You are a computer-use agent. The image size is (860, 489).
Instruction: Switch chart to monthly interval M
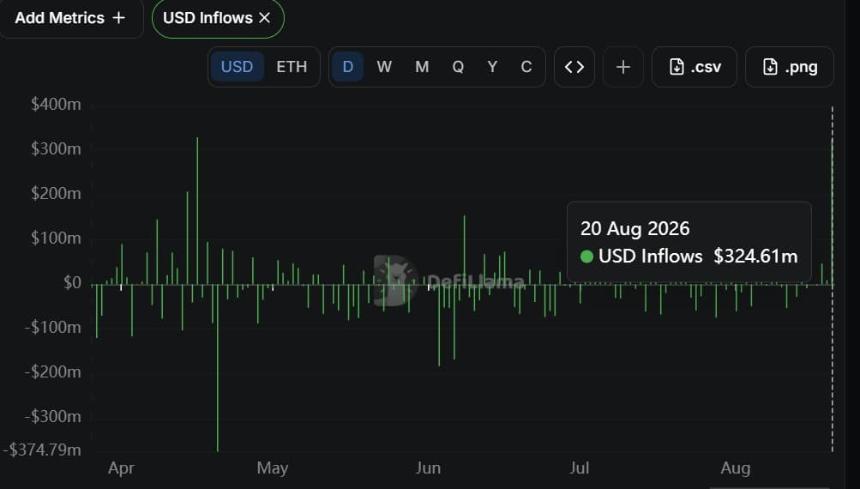(x=421, y=67)
